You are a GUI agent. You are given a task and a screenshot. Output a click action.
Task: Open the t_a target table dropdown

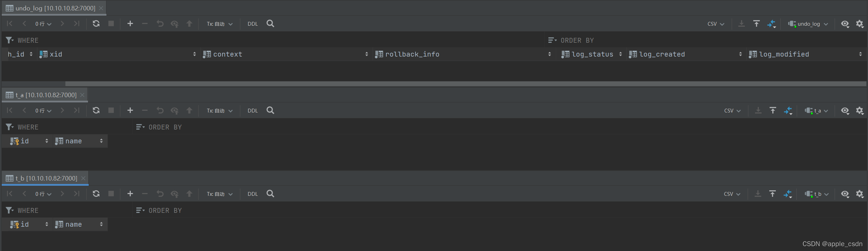(x=816, y=111)
